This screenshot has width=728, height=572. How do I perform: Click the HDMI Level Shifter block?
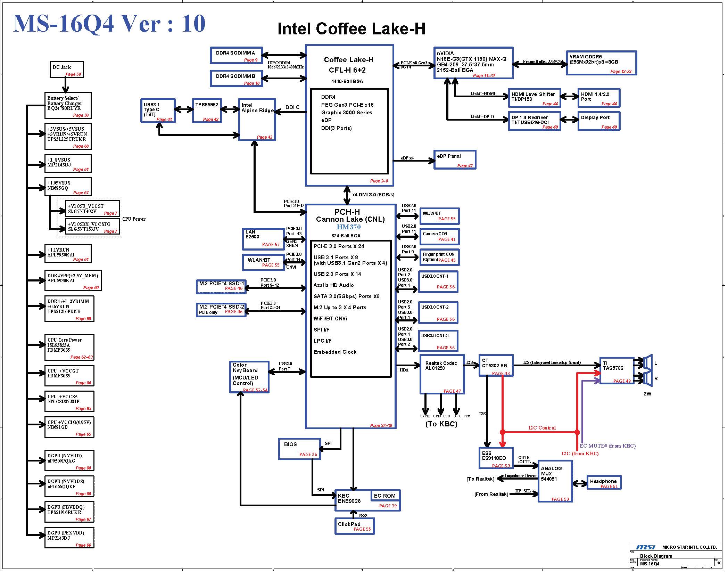point(535,98)
